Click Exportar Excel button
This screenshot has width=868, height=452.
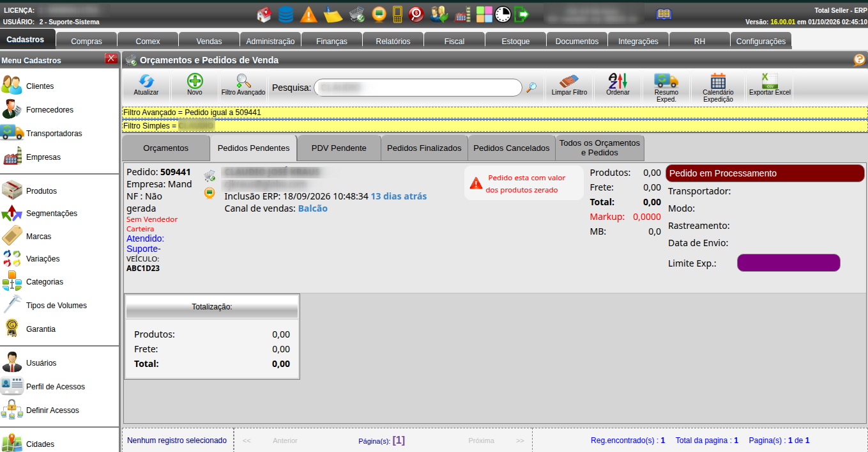coord(770,85)
